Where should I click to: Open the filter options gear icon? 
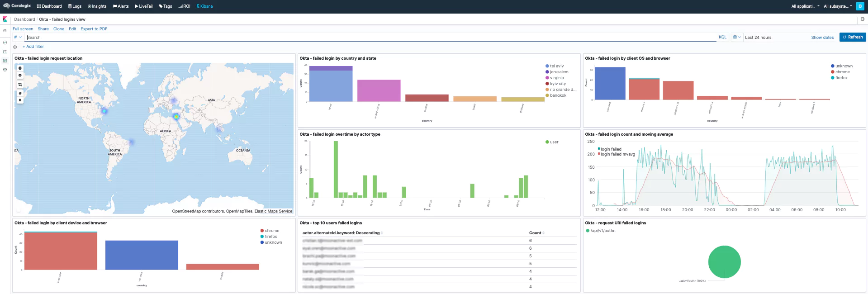pos(15,47)
